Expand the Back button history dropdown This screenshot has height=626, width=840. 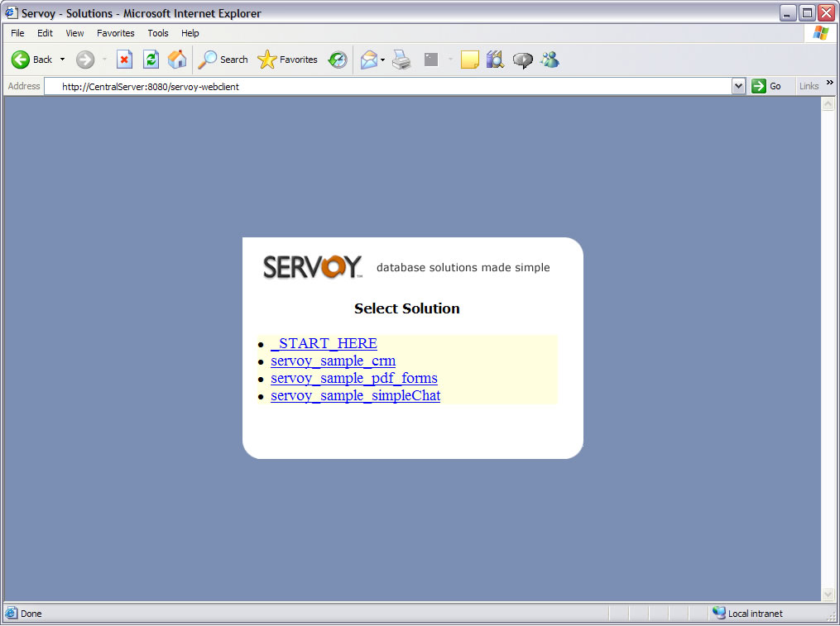(62, 60)
